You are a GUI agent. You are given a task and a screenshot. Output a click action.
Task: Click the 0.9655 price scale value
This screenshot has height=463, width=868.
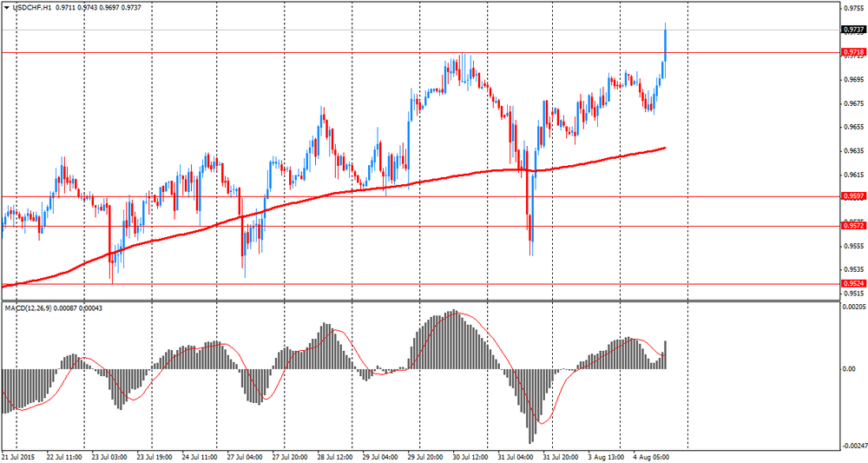[x=853, y=127]
